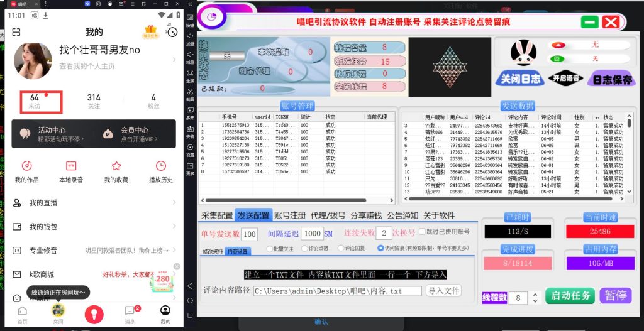
Task: Open 我的作品 music note icon
Action: click(x=26, y=166)
